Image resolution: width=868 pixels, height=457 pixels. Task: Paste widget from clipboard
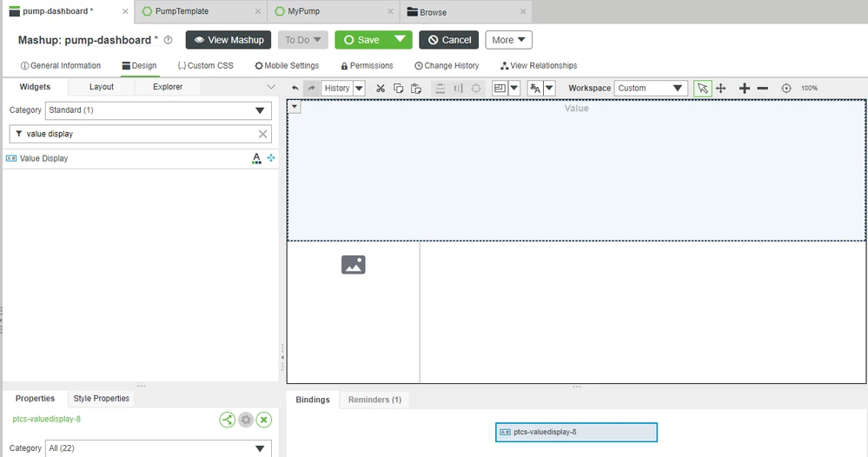coord(415,88)
